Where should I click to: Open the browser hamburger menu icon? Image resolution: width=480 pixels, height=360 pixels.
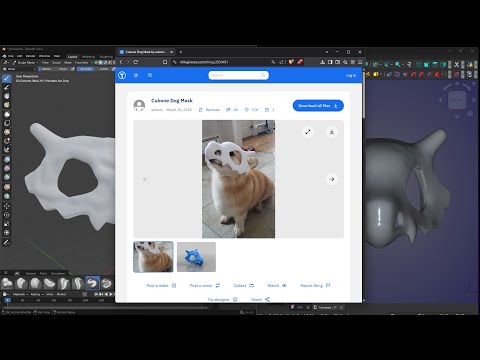pos(360,62)
